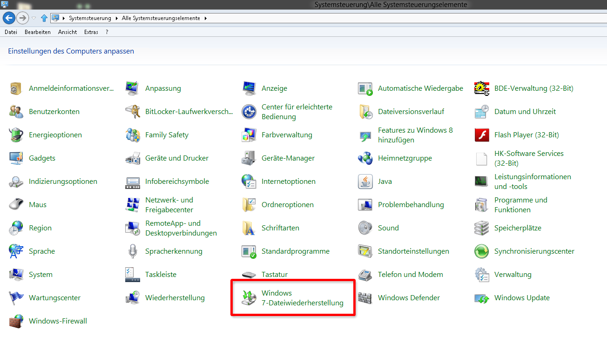Open the Ansicht menu
The height and width of the screenshot is (364, 607).
pyautogui.click(x=67, y=32)
